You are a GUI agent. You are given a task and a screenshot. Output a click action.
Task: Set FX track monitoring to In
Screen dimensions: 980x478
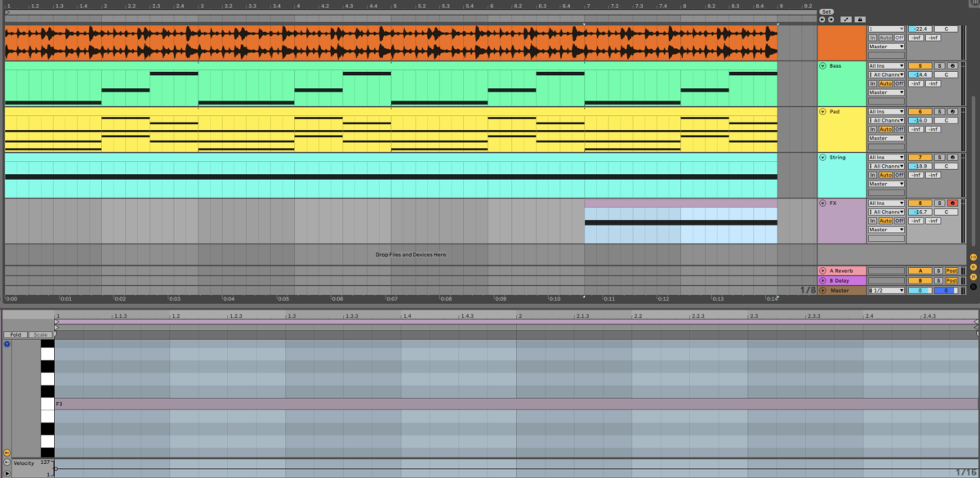click(x=873, y=221)
